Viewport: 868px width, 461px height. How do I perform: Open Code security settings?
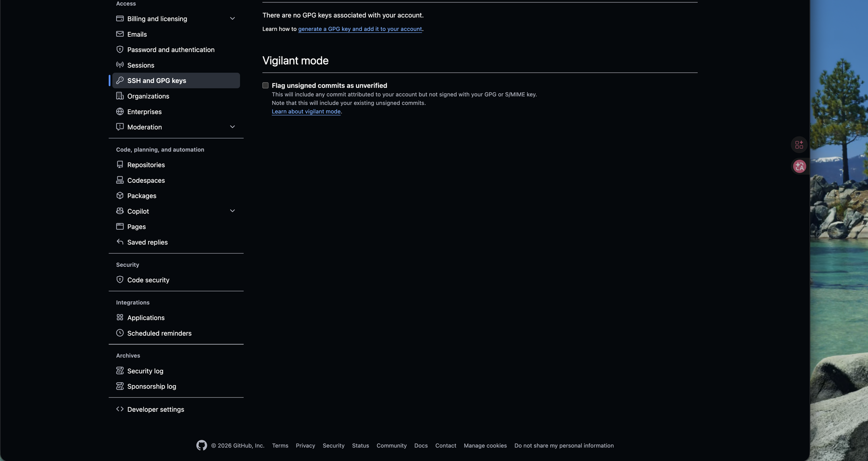[x=176, y=280]
